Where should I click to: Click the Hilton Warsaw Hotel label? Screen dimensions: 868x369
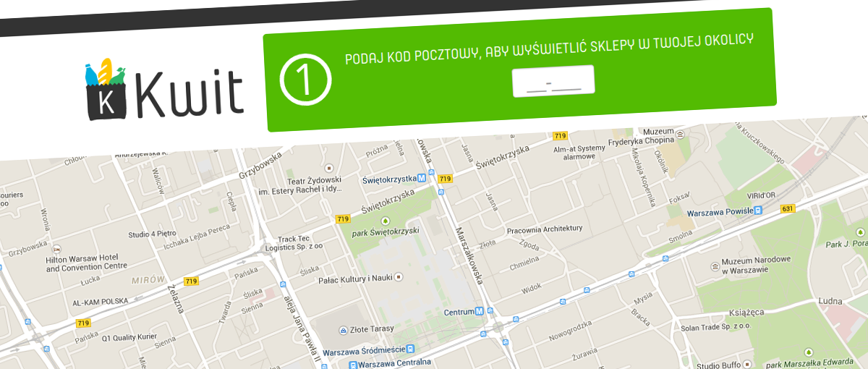coord(86,262)
